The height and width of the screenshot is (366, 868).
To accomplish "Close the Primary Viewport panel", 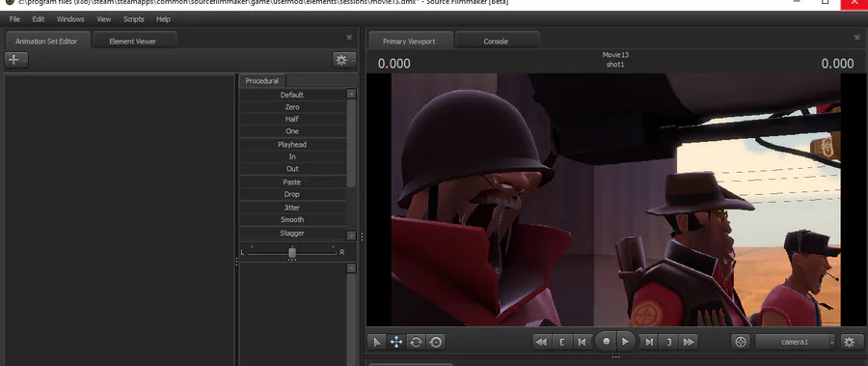I will (x=857, y=38).
